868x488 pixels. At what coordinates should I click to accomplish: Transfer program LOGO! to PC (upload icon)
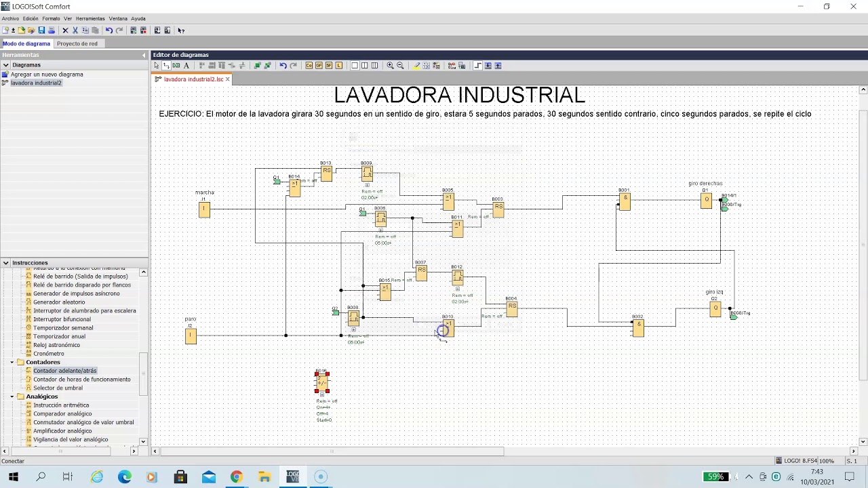click(x=167, y=30)
